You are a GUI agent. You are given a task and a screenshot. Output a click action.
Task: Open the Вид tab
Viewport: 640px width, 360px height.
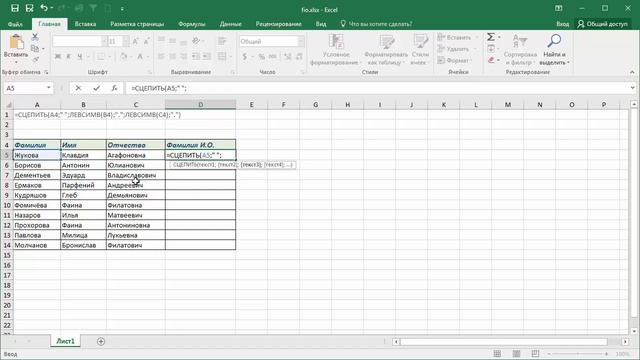321,24
